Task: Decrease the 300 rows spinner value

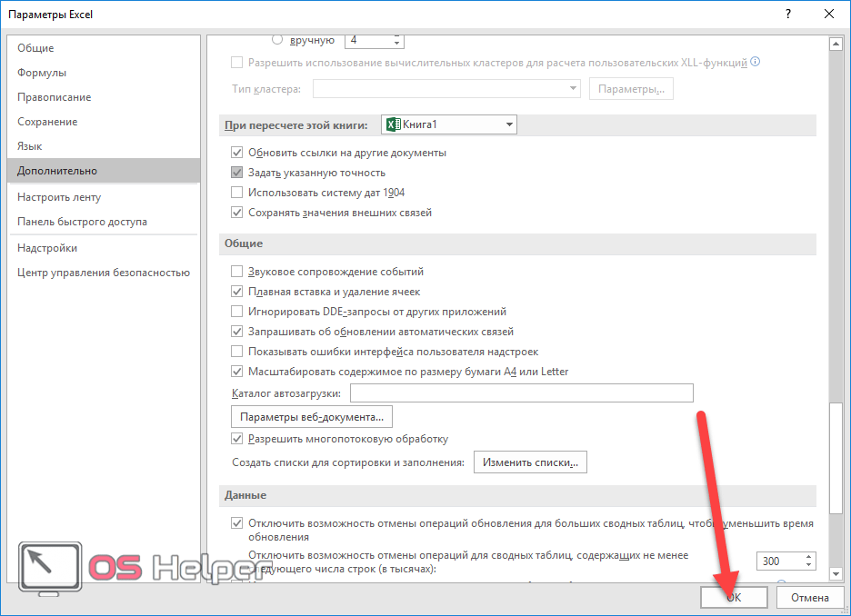Action: [808, 565]
